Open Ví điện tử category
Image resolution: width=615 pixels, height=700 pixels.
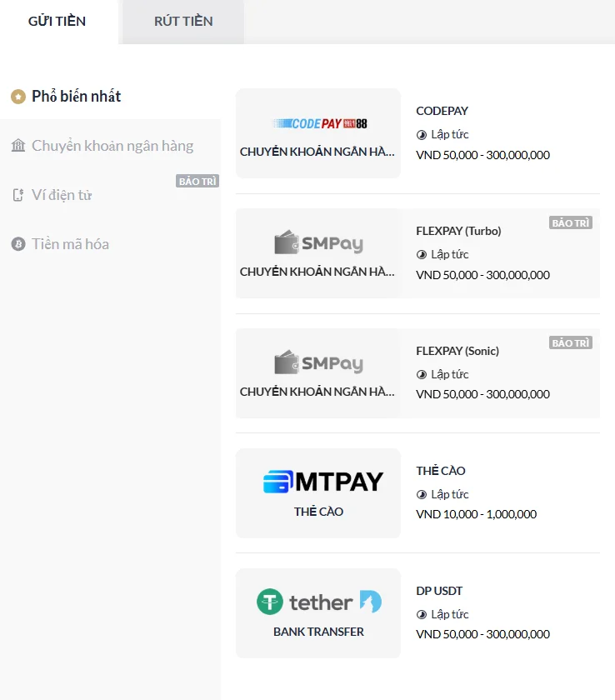point(62,195)
